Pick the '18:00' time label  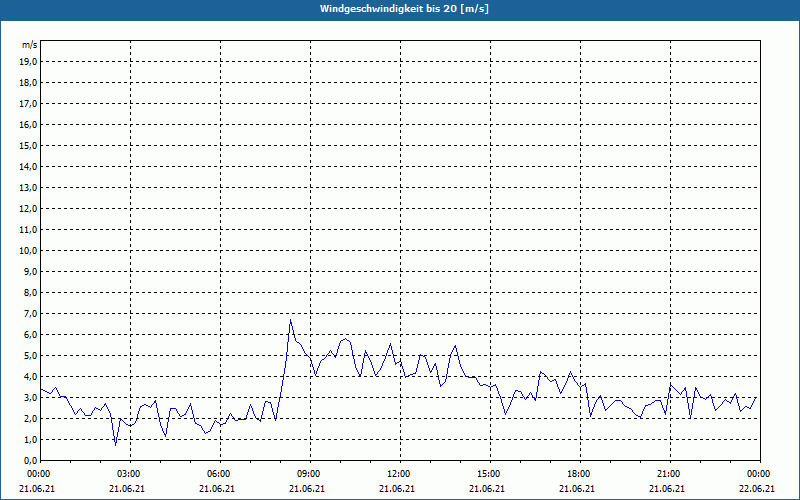pyautogui.click(x=577, y=474)
